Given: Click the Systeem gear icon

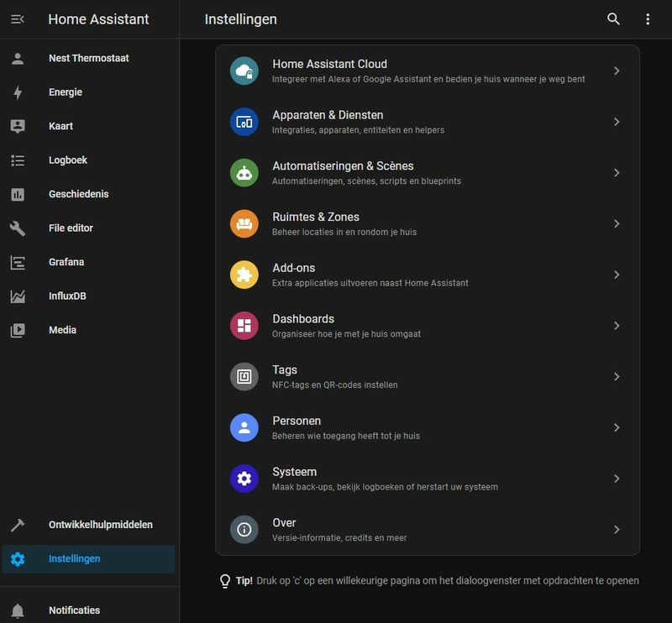Looking at the screenshot, I should 244,479.
